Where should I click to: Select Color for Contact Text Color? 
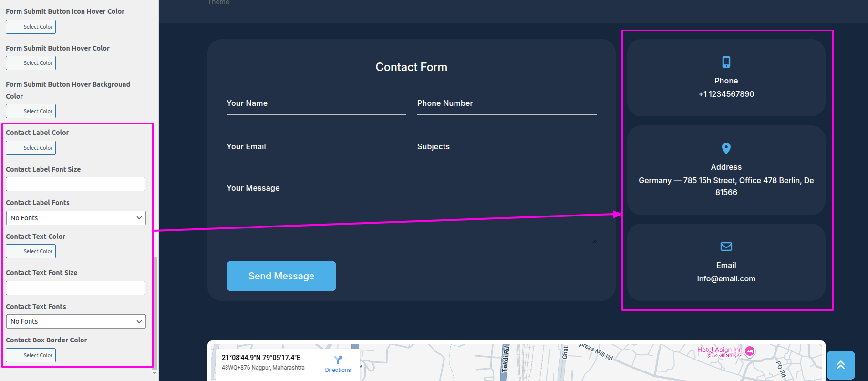pyautogui.click(x=31, y=251)
